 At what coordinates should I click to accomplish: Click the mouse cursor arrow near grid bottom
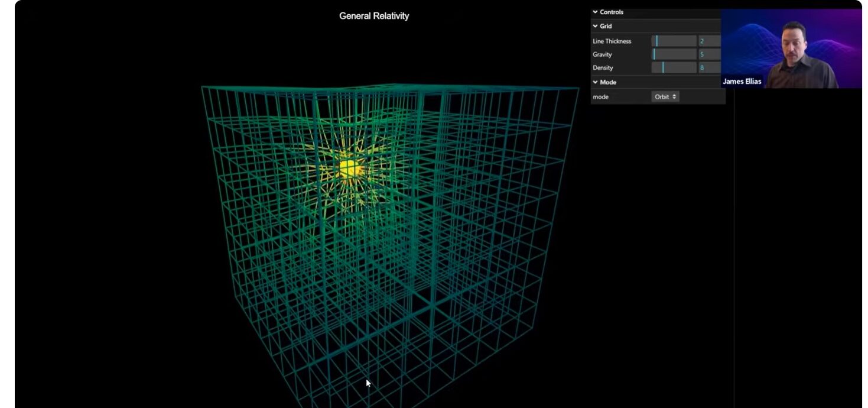coord(368,383)
